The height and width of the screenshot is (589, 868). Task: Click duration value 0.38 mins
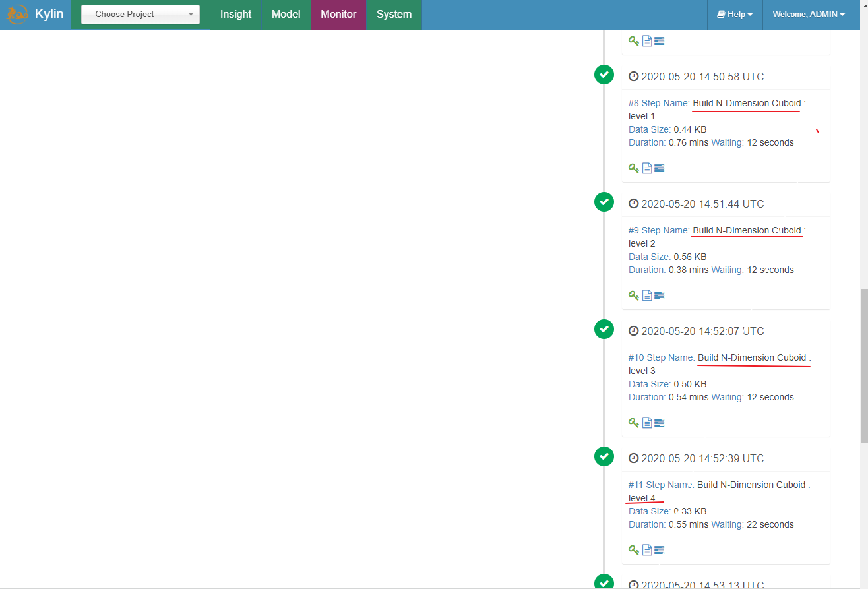689,270
